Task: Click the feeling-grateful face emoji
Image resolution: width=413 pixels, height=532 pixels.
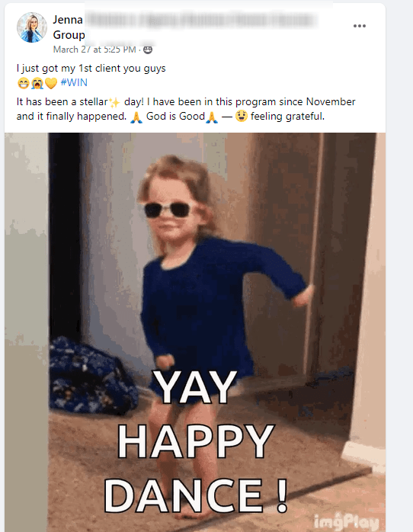Action: (242, 116)
